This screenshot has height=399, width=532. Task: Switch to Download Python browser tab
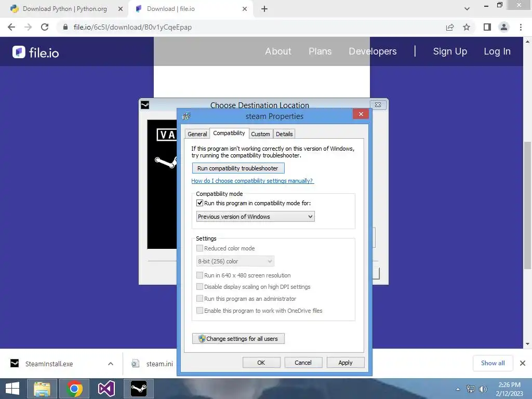(64, 9)
